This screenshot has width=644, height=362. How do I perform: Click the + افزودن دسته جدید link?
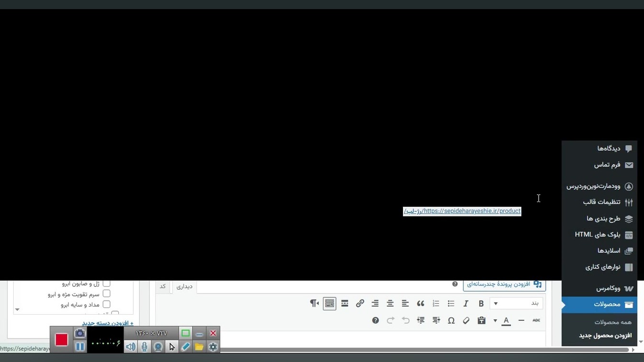coord(107,323)
